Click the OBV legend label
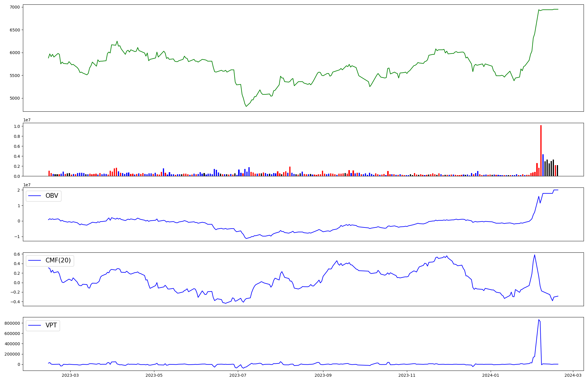The height and width of the screenshot is (382, 588). 52,196
